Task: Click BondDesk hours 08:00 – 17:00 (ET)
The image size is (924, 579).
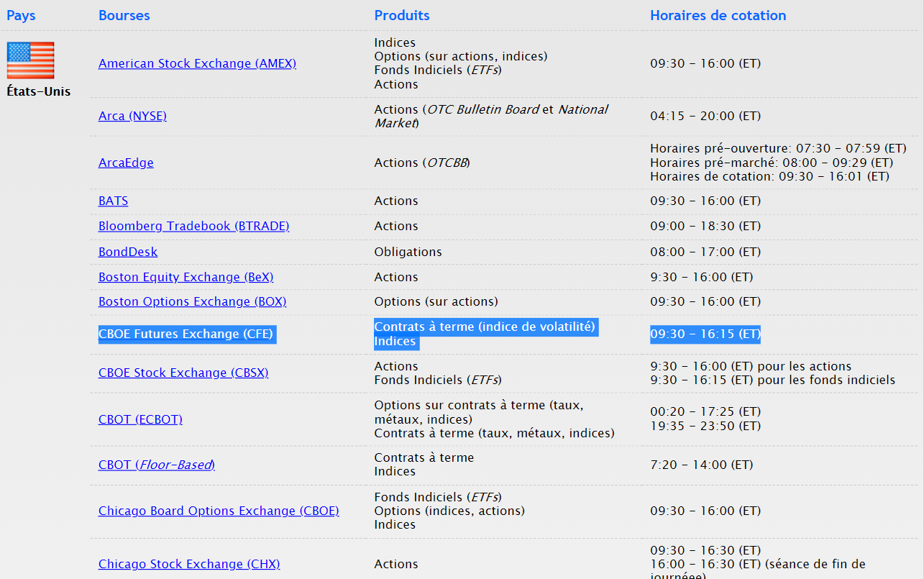Action: pos(705,252)
